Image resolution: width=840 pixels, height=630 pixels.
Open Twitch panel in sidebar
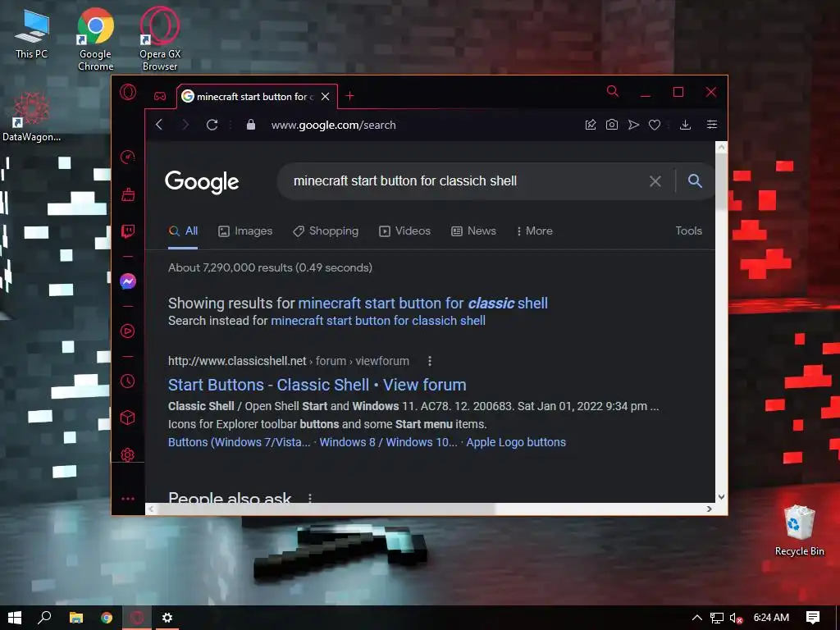point(127,231)
